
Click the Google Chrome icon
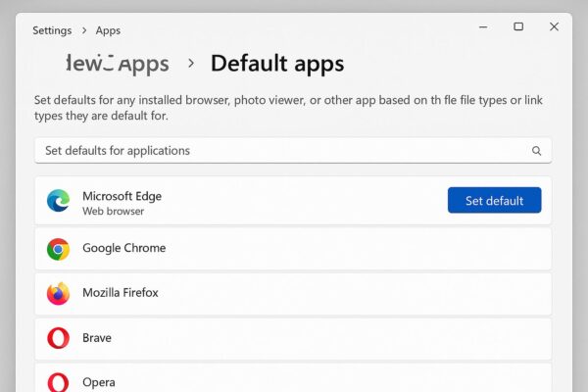coord(58,249)
